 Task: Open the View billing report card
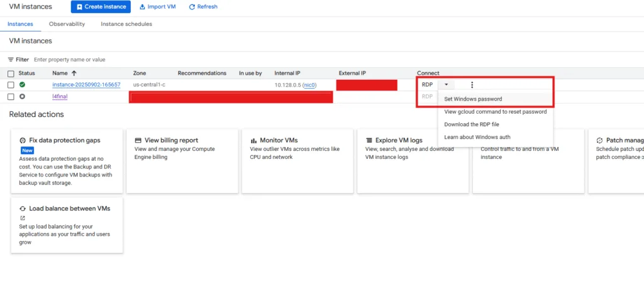tap(182, 161)
